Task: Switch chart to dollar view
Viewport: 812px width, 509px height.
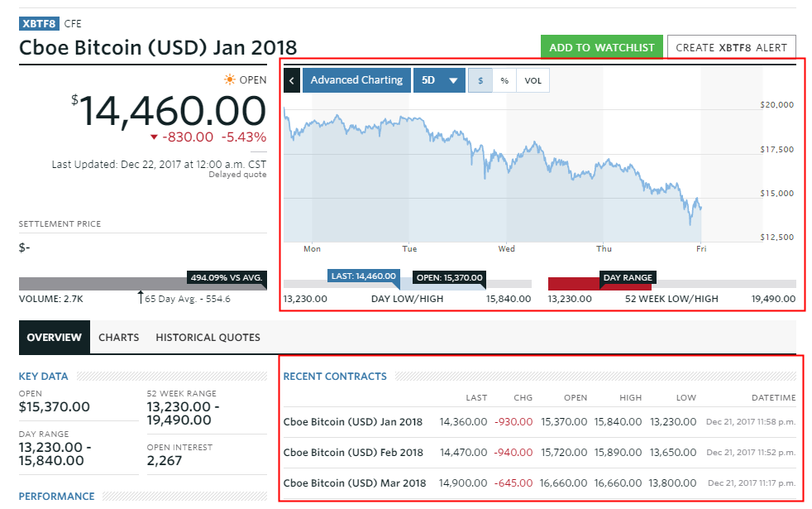Action: coord(480,80)
